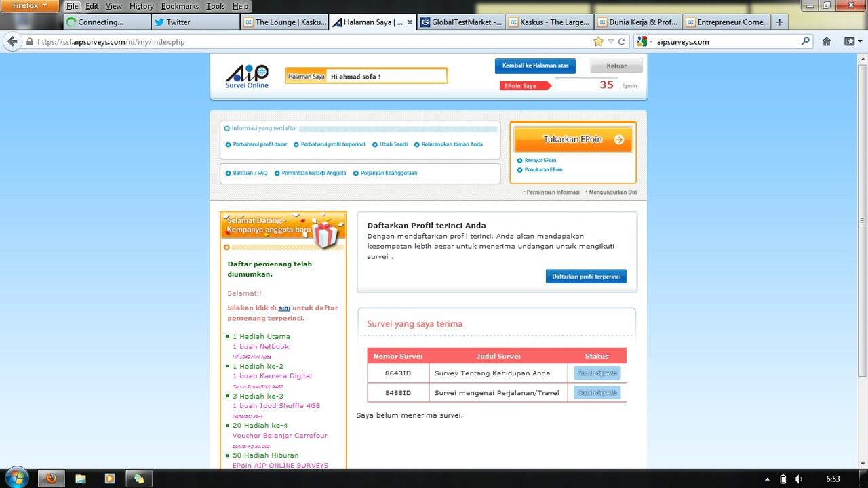Switch to Kaskus - The Largest tab

coord(549,22)
